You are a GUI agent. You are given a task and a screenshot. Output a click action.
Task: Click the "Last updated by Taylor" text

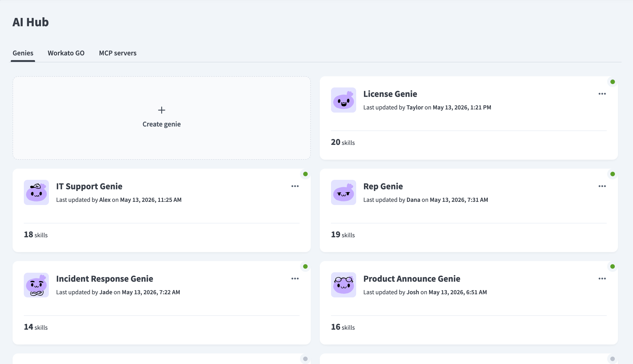pos(393,107)
